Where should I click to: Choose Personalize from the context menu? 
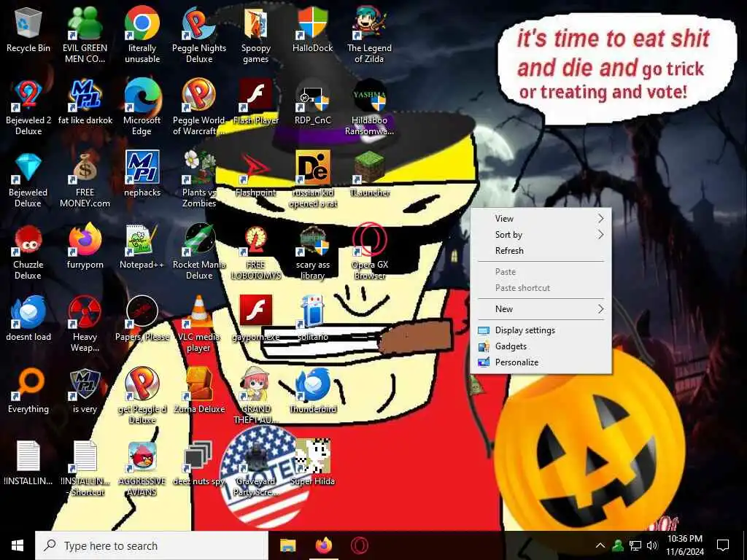(x=541, y=362)
